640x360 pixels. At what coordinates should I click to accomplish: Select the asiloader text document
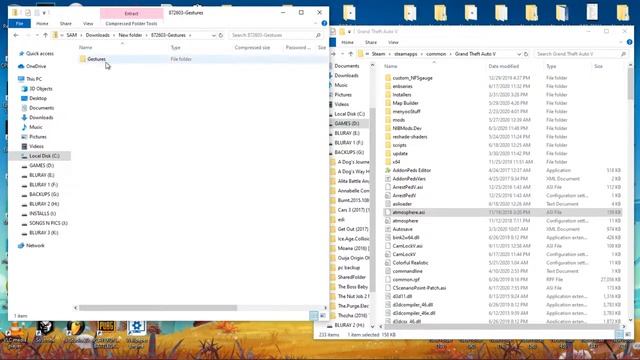coord(402,204)
